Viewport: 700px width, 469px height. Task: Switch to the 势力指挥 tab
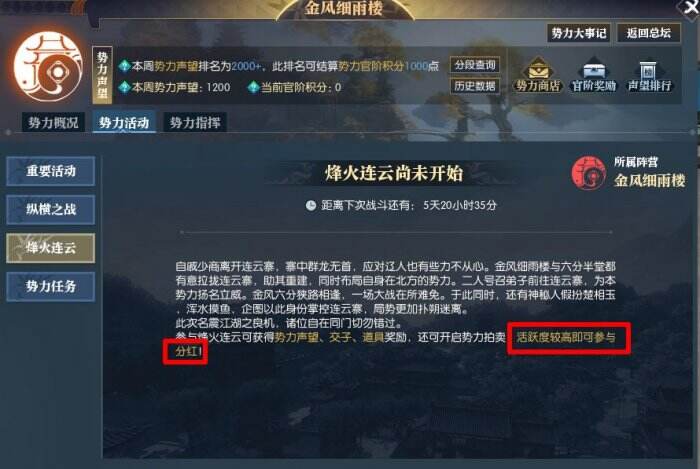pos(195,122)
